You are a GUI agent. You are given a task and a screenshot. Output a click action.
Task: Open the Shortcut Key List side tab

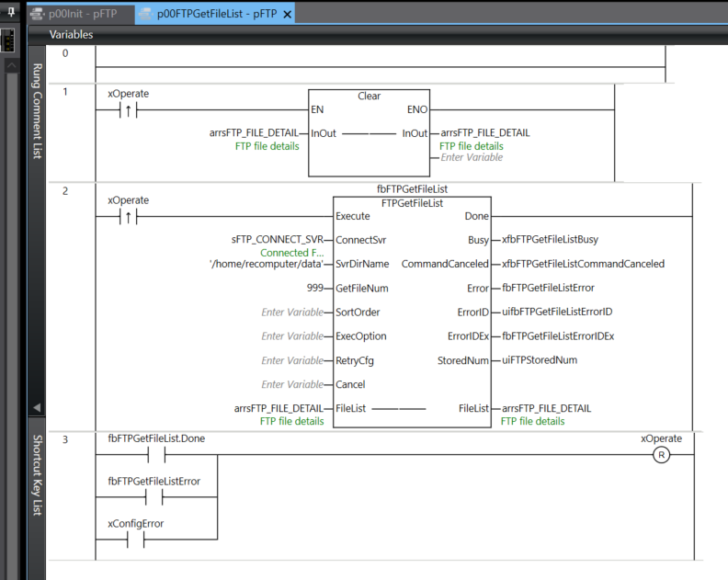37,475
